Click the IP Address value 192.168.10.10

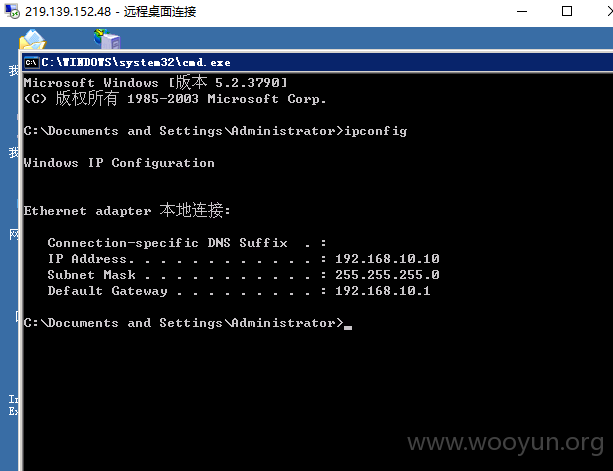point(387,259)
